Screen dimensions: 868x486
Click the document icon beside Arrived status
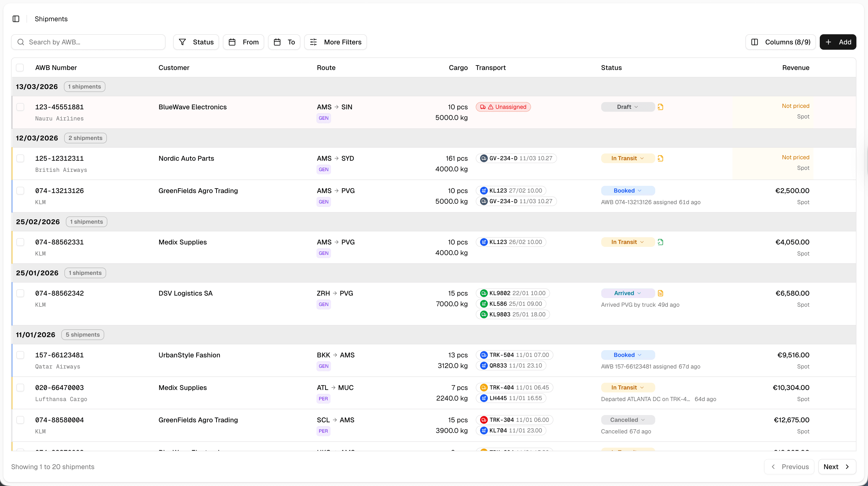[660, 293]
